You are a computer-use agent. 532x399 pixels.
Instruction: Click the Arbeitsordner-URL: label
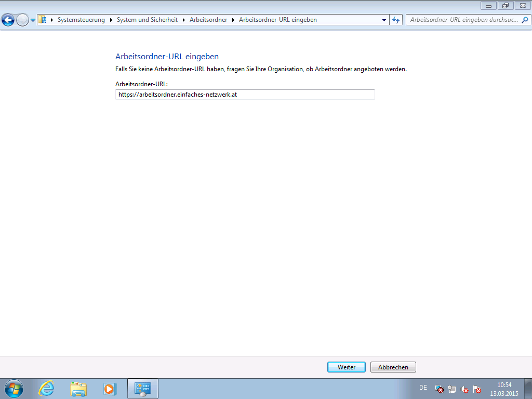point(141,84)
